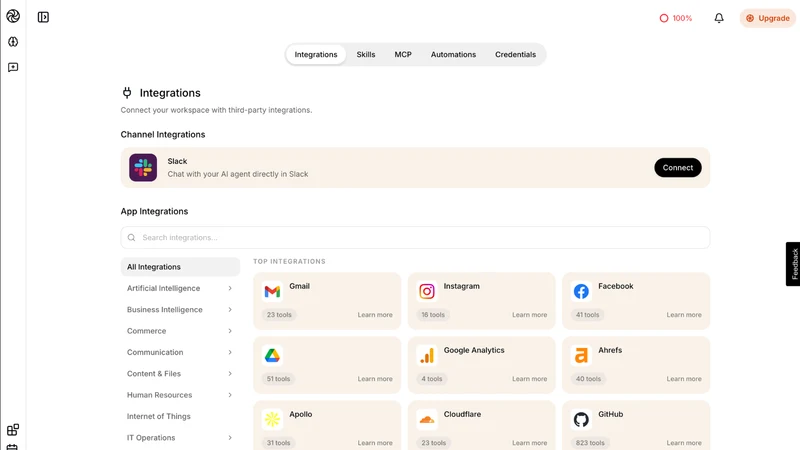
Task: Open the Automations tab
Action: 453,55
